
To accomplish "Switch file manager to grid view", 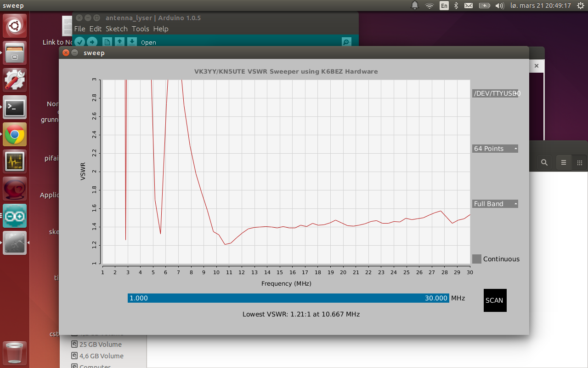I will [580, 162].
